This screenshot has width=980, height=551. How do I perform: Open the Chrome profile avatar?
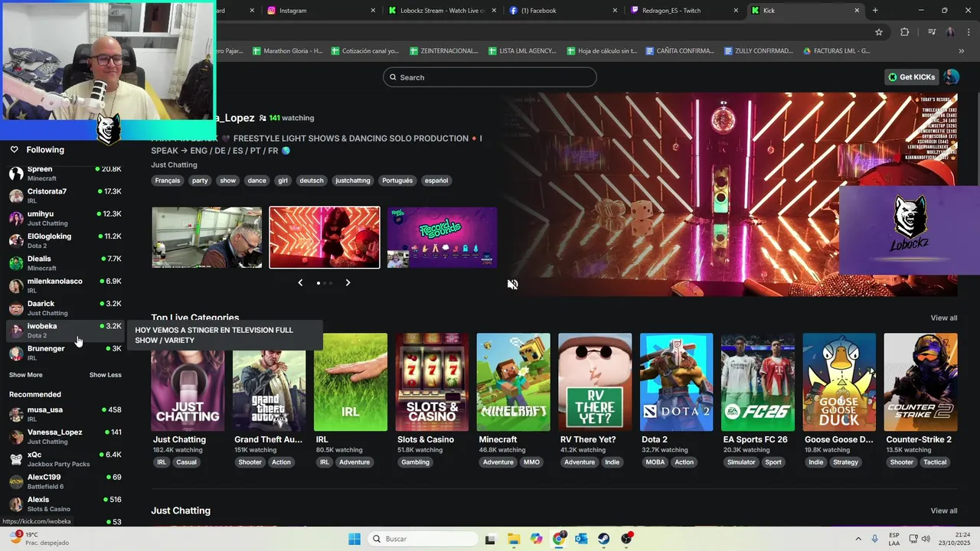950,32
